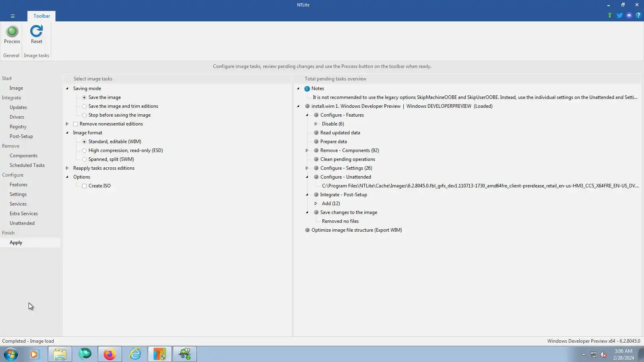Viewport: 644px width, 362px height.
Task: Expand Remove - Components (92)
Action: pos(307,150)
